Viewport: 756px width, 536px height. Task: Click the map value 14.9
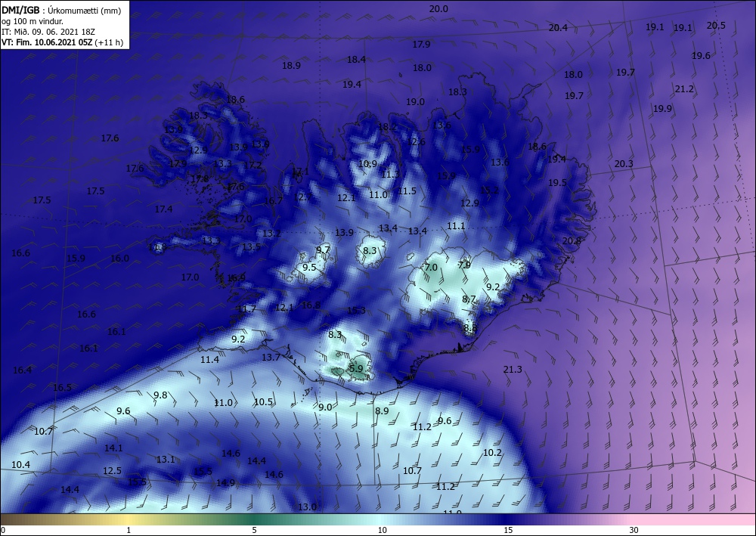tap(225, 482)
